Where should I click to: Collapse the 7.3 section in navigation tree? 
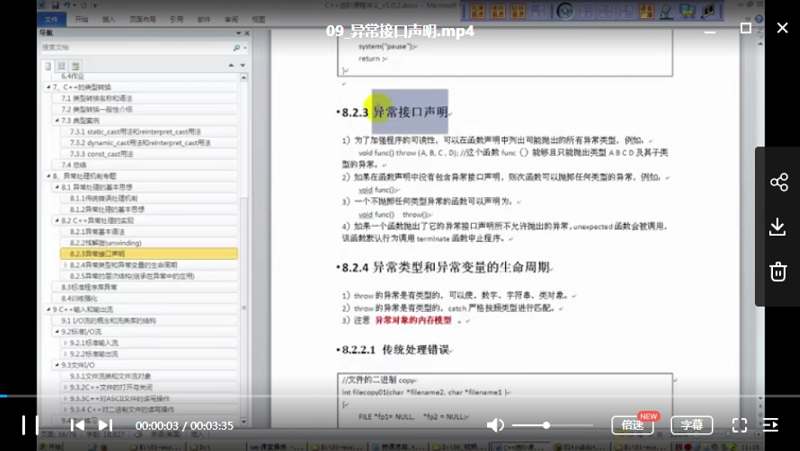(x=55, y=120)
